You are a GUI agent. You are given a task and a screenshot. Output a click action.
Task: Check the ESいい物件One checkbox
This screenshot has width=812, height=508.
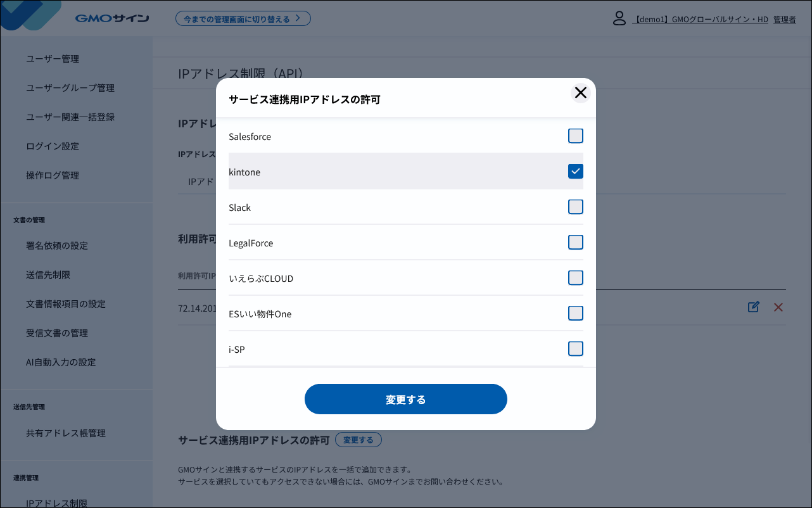coord(575,314)
